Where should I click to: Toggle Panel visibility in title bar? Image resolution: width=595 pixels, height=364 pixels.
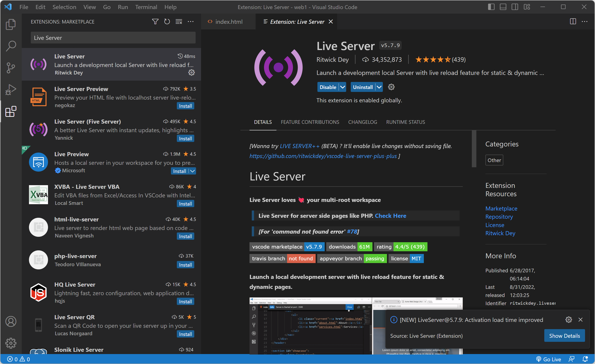[x=503, y=7]
